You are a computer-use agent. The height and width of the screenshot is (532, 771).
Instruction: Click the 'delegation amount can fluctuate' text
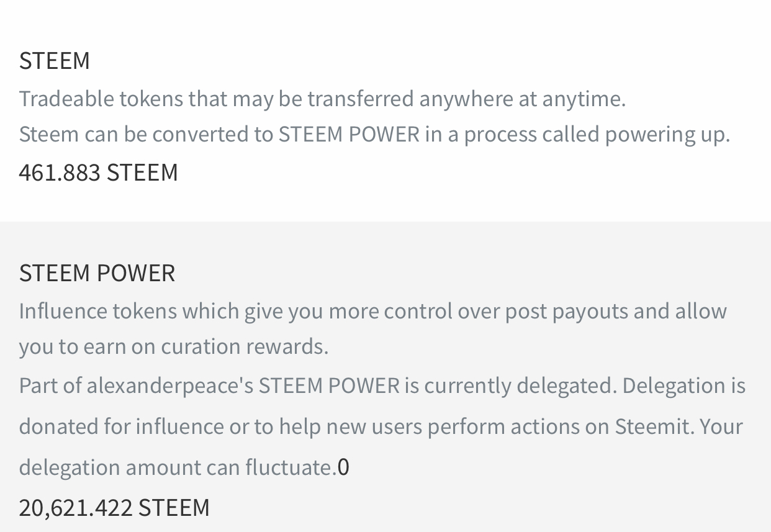click(x=178, y=467)
